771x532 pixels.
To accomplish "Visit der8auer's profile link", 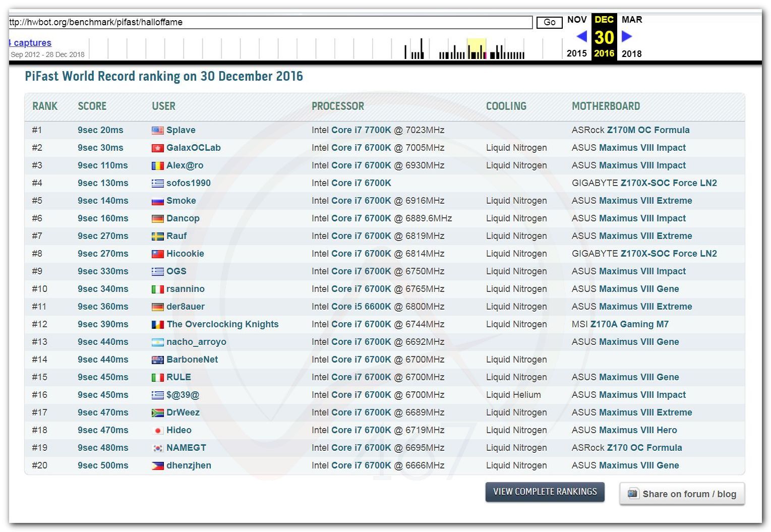I will point(186,307).
